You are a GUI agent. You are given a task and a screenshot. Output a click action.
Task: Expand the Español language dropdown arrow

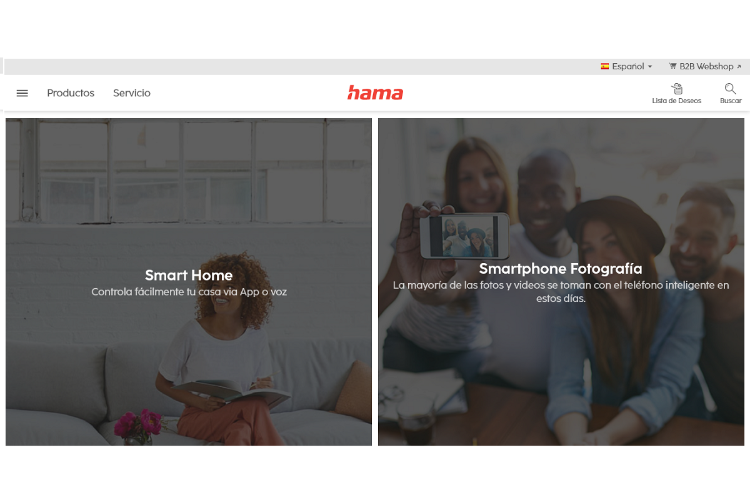point(650,67)
